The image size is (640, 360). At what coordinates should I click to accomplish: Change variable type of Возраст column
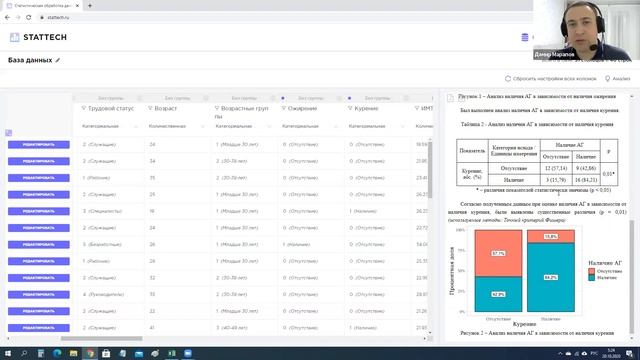(176, 127)
